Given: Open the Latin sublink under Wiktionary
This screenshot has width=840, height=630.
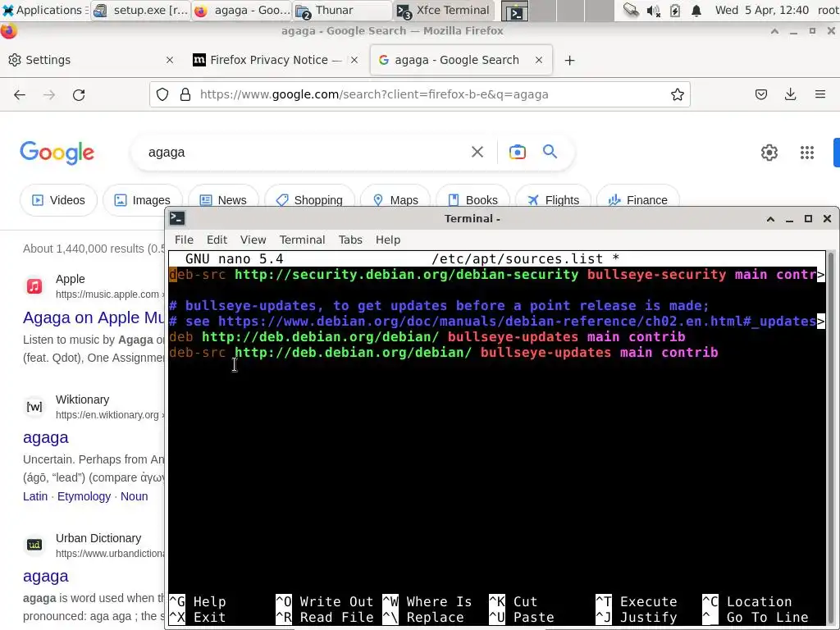Looking at the screenshot, I should click(x=35, y=496).
